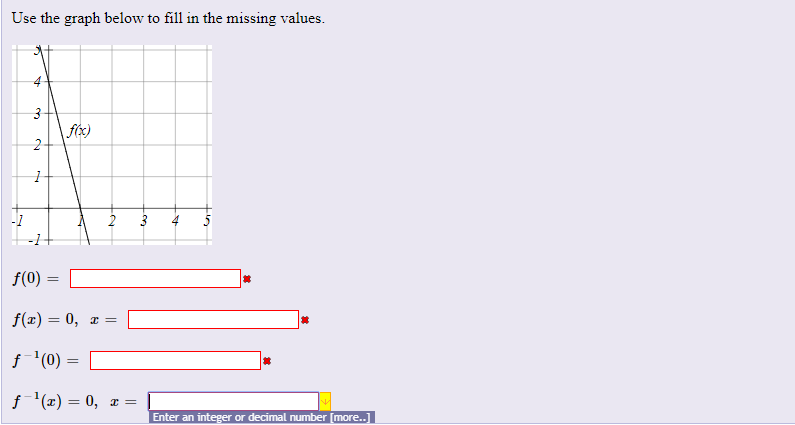Click the 'f(x) = 0, x =' label
This screenshot has height=425, width=795.
64,320
